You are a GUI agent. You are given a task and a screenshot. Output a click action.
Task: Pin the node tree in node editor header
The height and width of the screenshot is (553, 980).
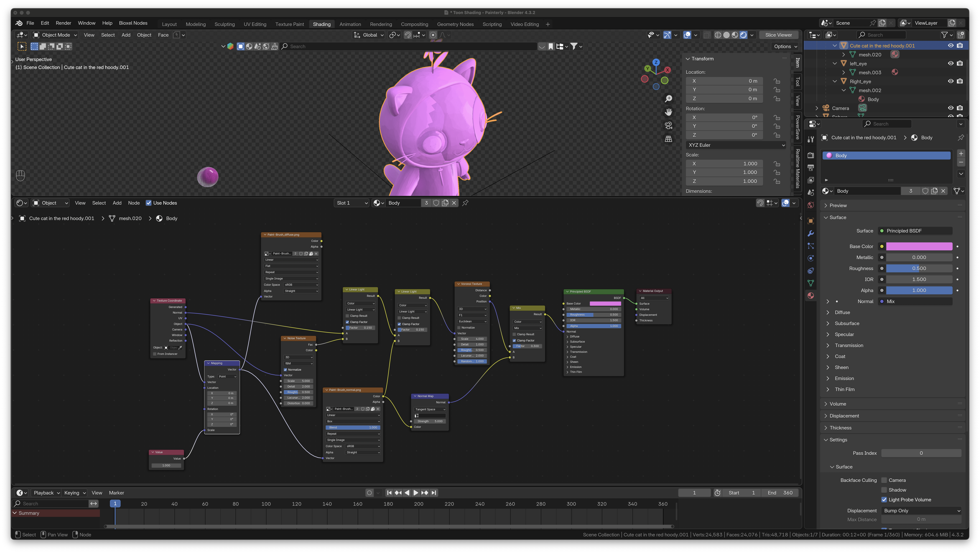[465, 203]
